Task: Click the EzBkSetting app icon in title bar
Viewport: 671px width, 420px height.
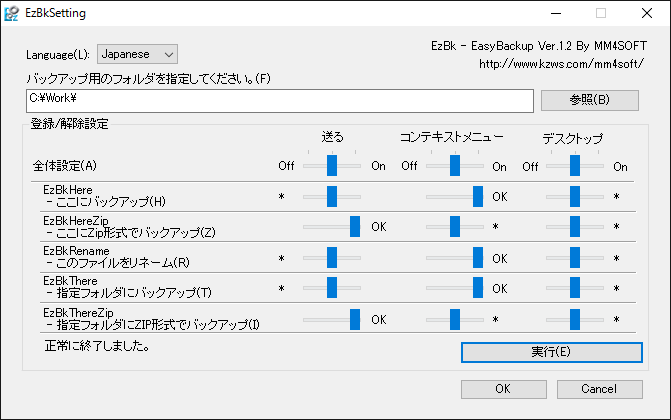Action: 11,13
